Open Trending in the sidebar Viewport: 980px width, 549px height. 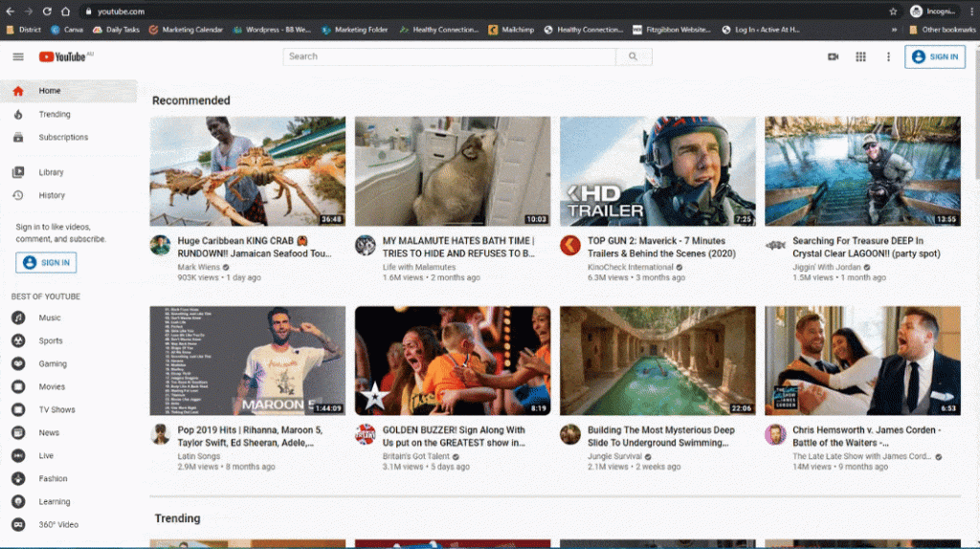click(69, 115)
